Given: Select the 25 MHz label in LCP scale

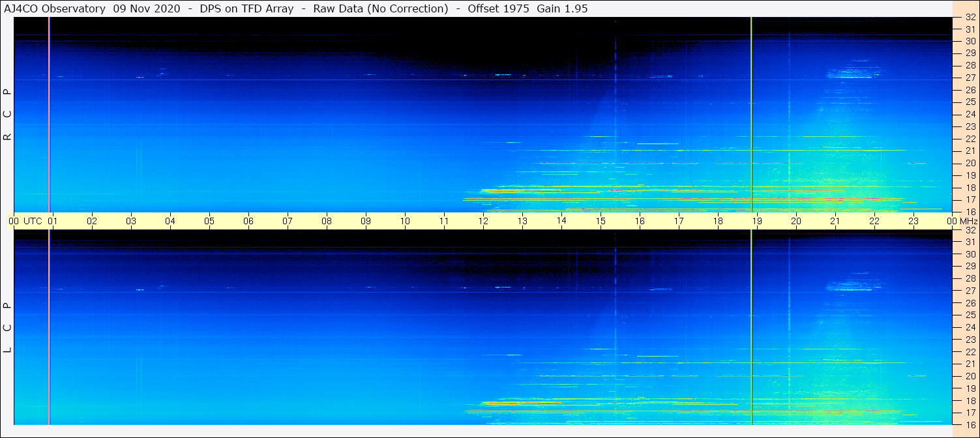Looking at the screenshot, I should coord(970,315).
